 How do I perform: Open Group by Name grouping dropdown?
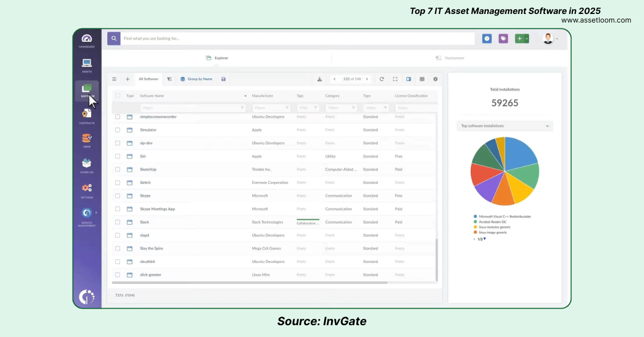[196, 79]
